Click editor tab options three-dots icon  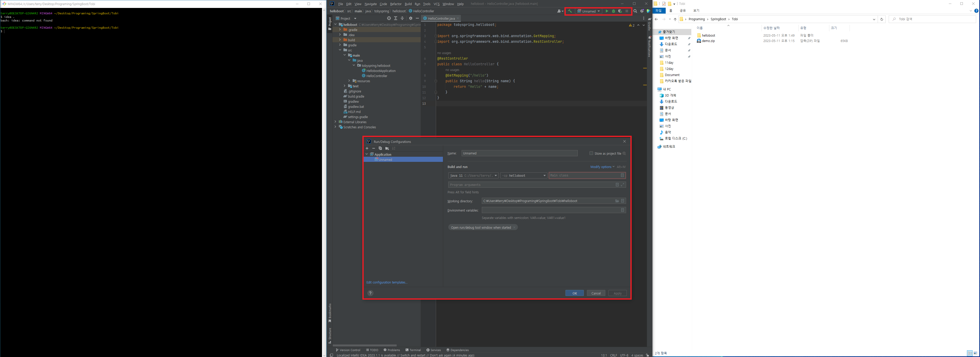(644, 18)
